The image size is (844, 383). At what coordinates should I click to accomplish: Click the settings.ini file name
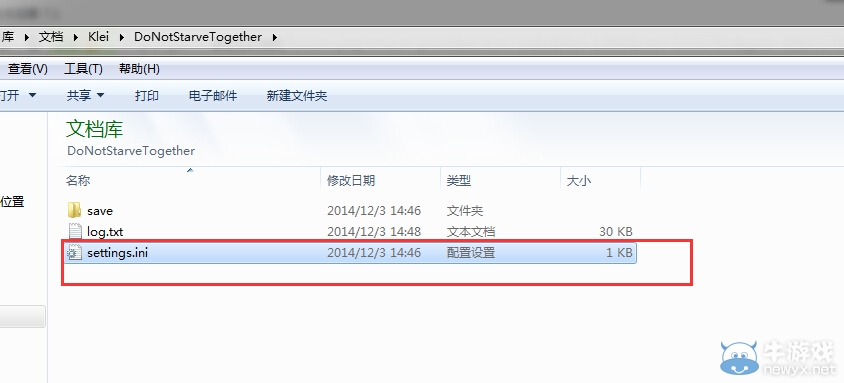[117, 253]
